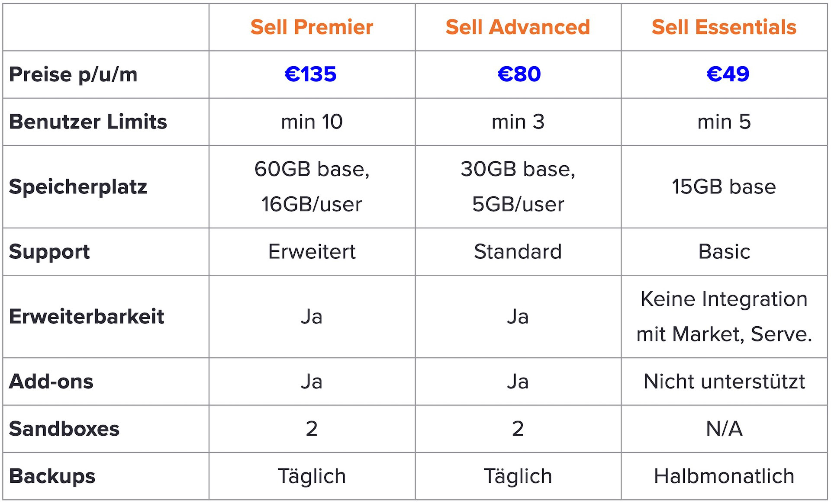
Task: Click the €80 Advanced price
Action: point(519,74)
